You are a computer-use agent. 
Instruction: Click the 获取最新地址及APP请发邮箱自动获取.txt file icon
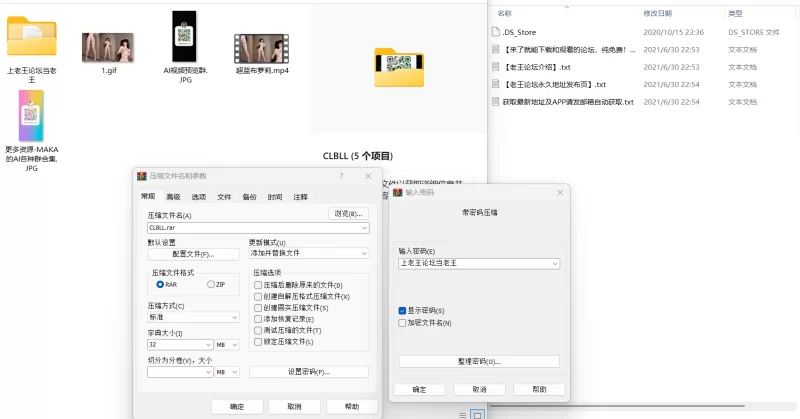[x=495, y=102]
